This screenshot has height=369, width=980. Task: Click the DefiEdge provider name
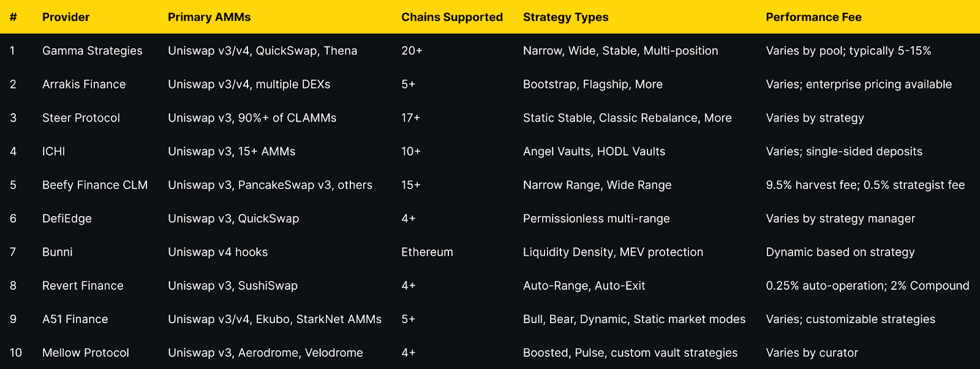pos(67,218)
